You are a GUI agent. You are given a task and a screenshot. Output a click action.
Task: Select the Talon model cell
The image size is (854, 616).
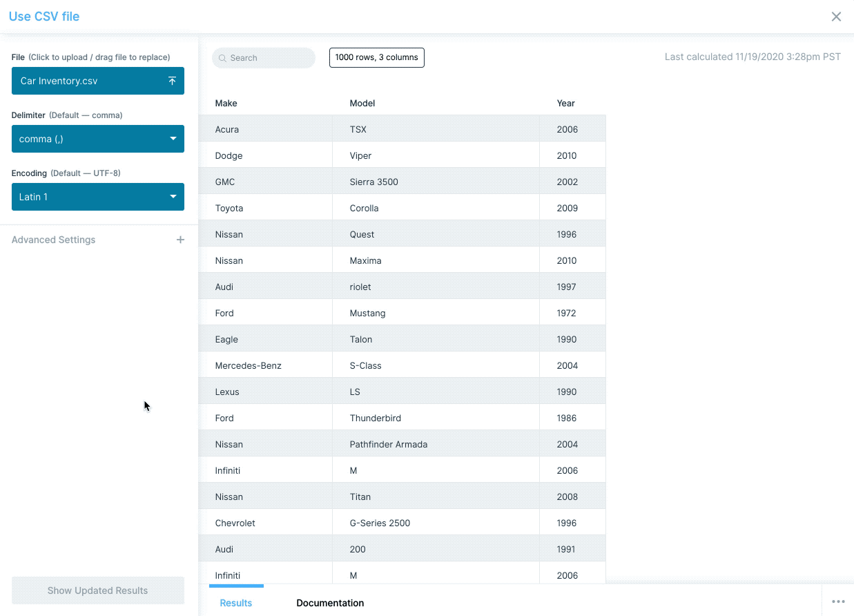point(436,339)
